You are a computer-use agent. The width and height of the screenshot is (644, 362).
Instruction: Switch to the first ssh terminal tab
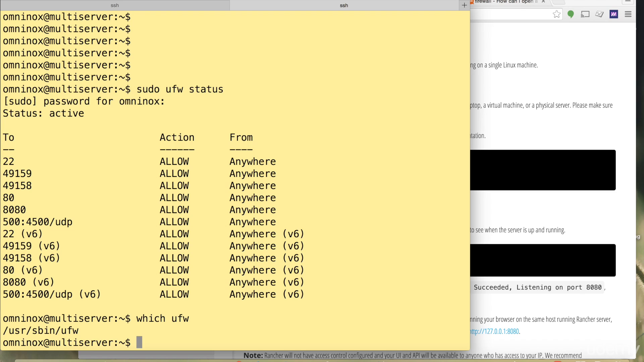tap(115, 5)
